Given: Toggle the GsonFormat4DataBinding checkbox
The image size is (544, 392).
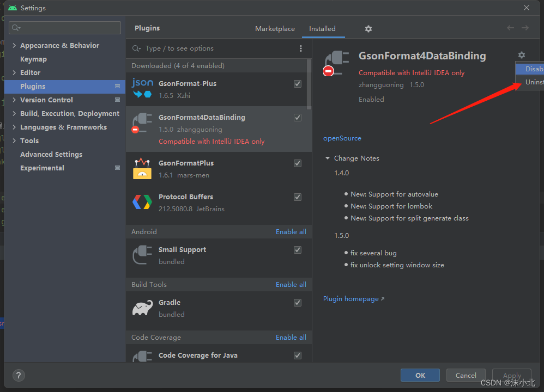Looking at the screenshot, I should (x=298, y=118).
